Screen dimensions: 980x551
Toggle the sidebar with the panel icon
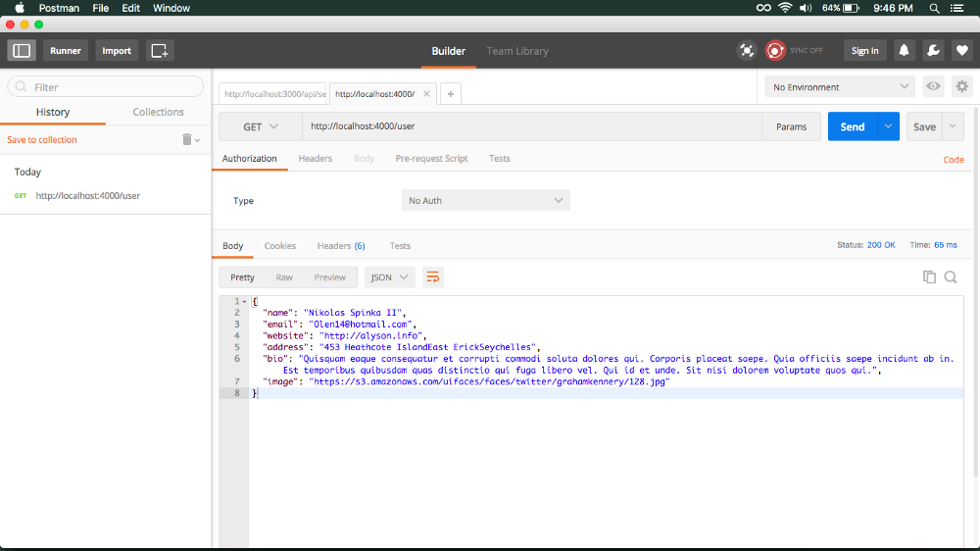pyautogui.click(x=22, y=51)
